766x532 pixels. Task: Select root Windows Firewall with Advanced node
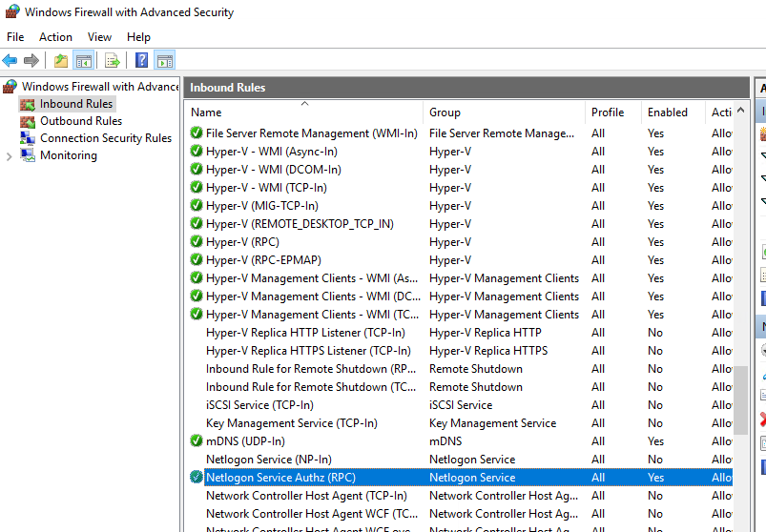(x=100, y=87)
